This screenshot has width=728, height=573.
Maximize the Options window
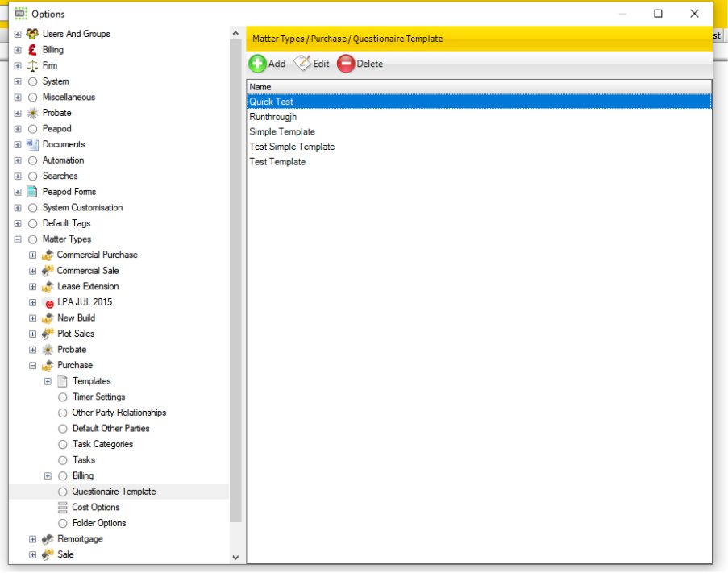658,14
